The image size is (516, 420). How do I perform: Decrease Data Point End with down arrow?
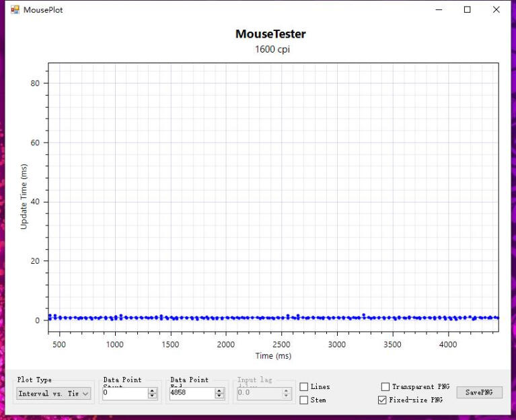click(x=219, y=396)
